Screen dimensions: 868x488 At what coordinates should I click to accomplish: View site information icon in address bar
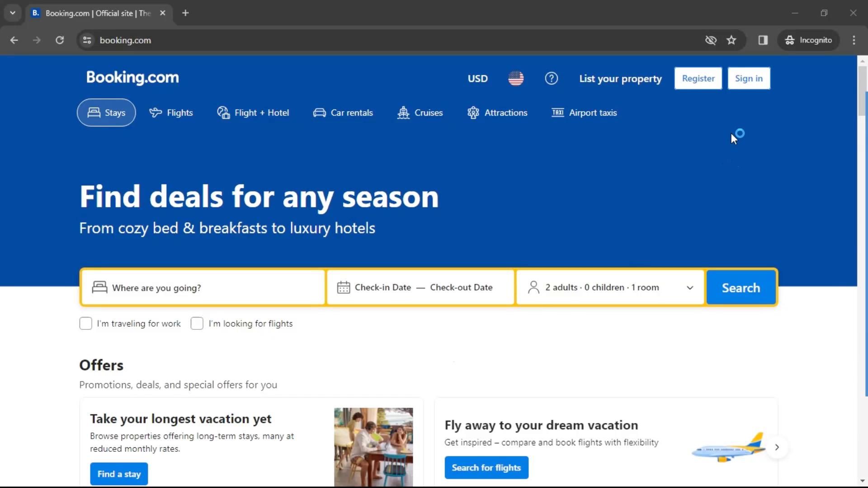tap(87, 40)
